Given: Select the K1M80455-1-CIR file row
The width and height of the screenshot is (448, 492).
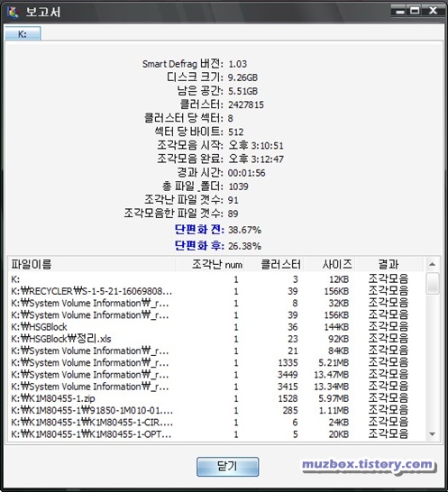Looking at the screenshot, I should tap(216, 423).
